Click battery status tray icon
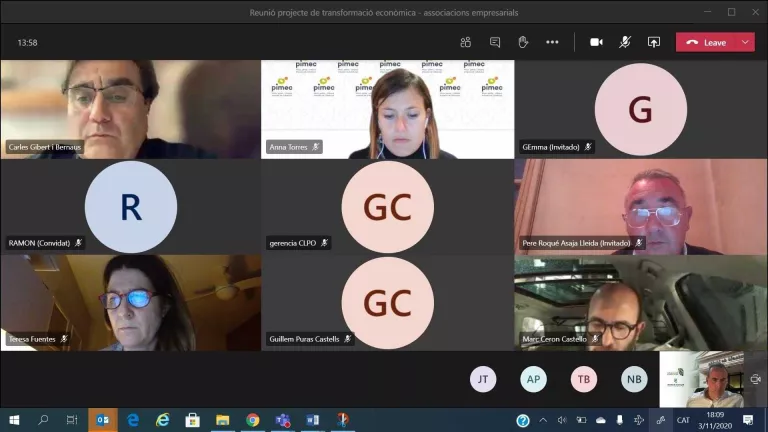768x432 pixels. 581,420
